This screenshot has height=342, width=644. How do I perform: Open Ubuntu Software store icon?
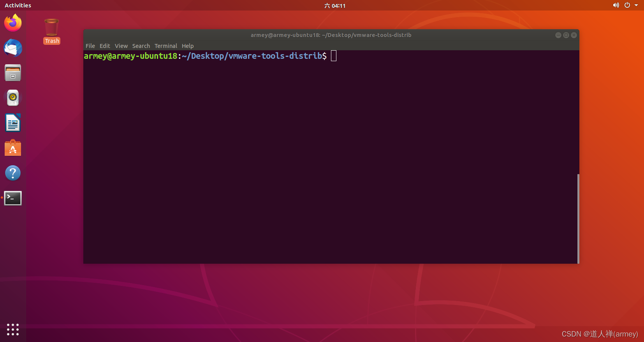(x=13, y=148)
